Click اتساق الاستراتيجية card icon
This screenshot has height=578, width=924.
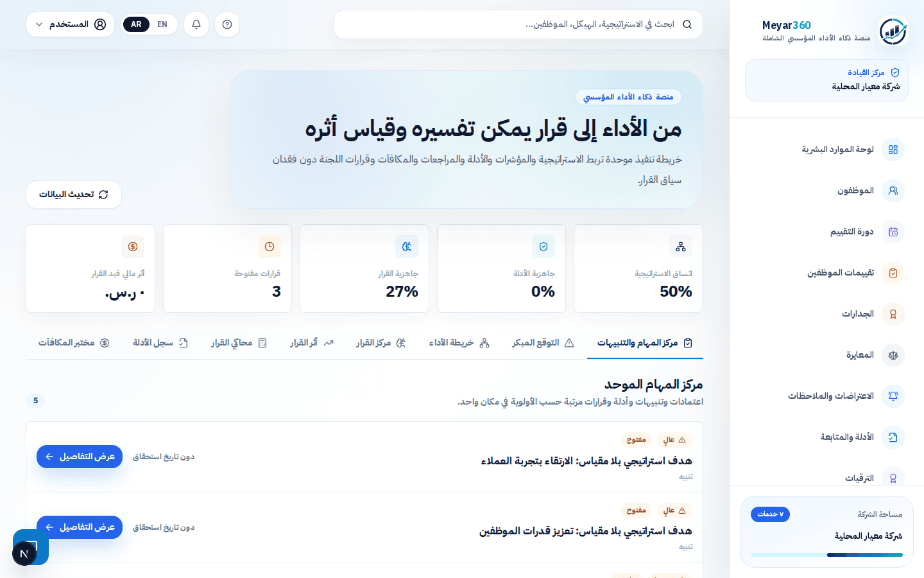(681, 247)
